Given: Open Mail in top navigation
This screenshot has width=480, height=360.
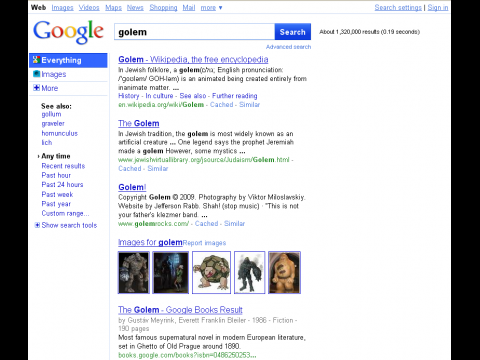Looking at the screenshot, I should coord(189,7).
